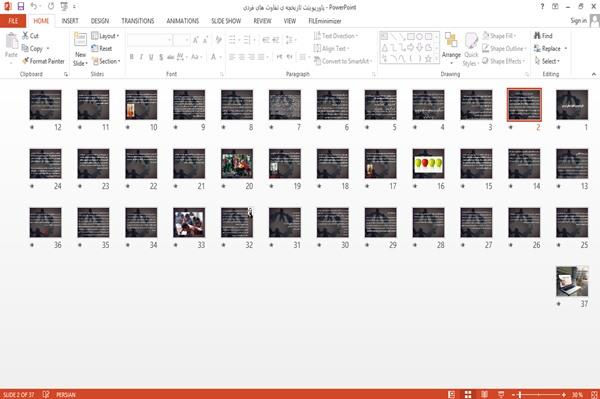Click the Undo arrow in quick access toolbar
The height and width of the screenshot is (399, 600).
34,7
